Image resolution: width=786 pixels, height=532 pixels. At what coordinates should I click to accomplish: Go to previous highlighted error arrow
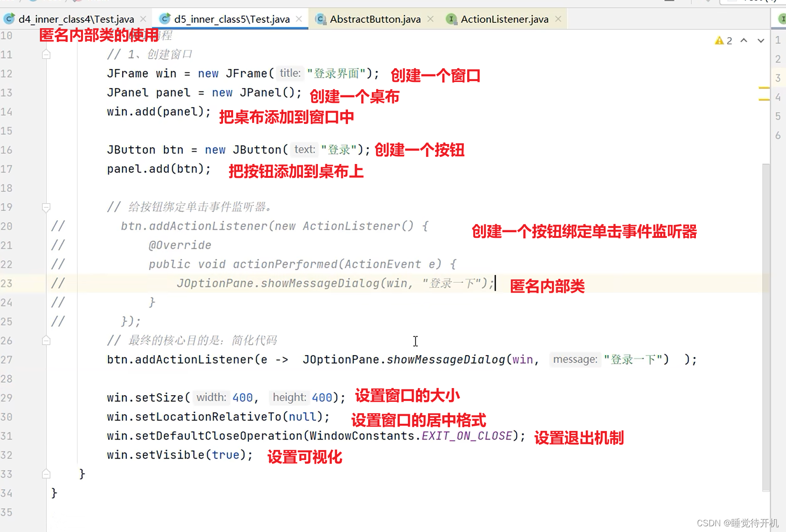pos(744,41)
